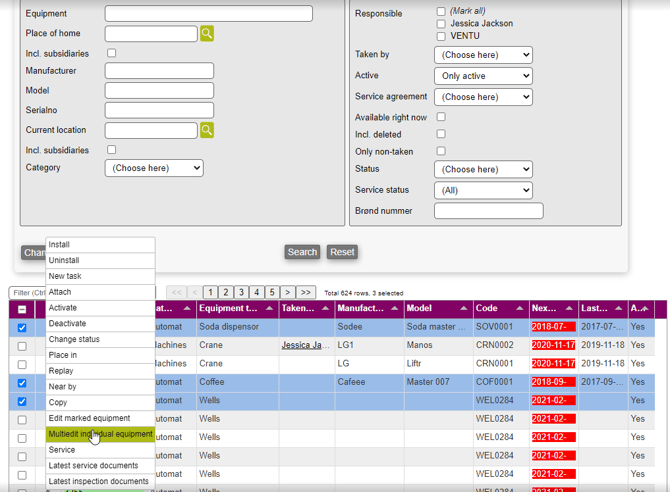Open Current location lookup search icon
The image size is (670, 492).
(207, 130)
